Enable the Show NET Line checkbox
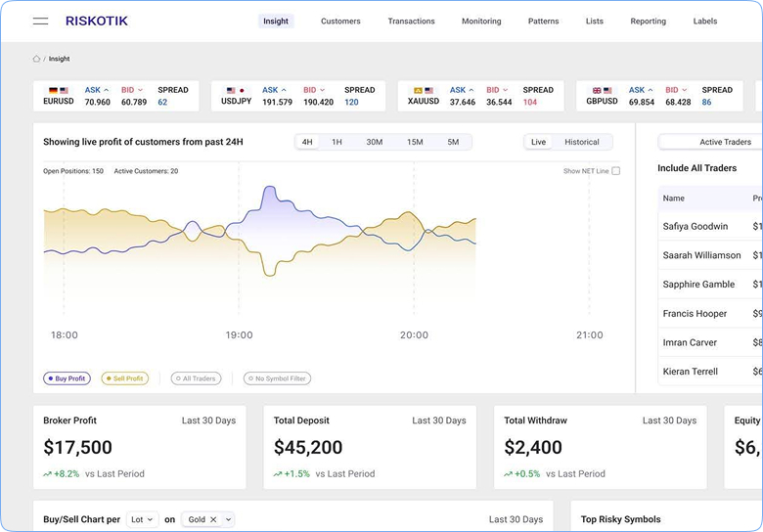 click(x=615, y=171)
